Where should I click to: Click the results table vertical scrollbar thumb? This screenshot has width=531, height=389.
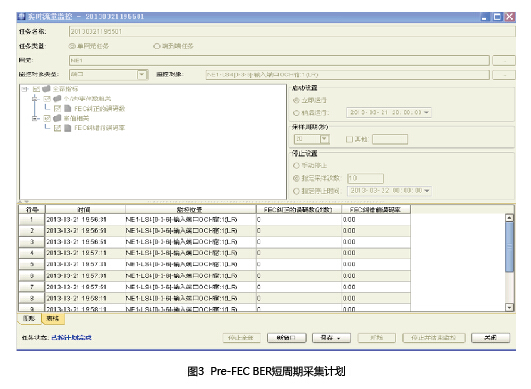pos(509,247)
